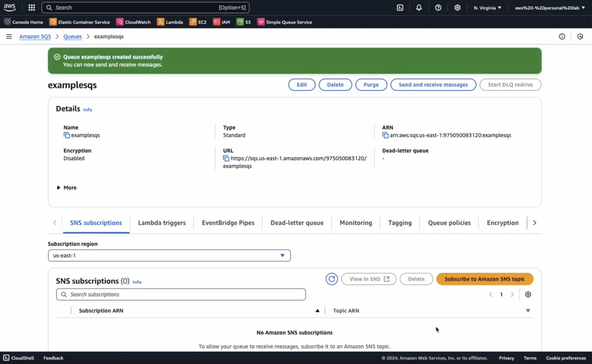Launch CloudShell from the top bar icon
The width and height of the screenshot is (592, 364).
pos(400,8)
